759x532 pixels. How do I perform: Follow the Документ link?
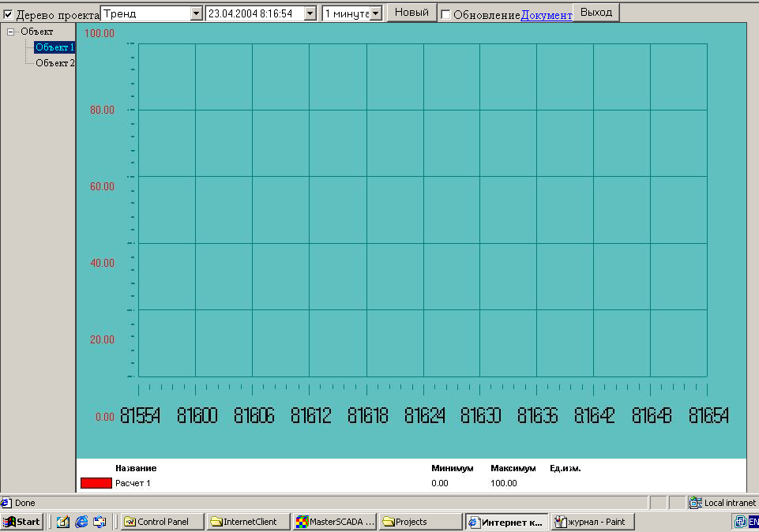(547, 15)
